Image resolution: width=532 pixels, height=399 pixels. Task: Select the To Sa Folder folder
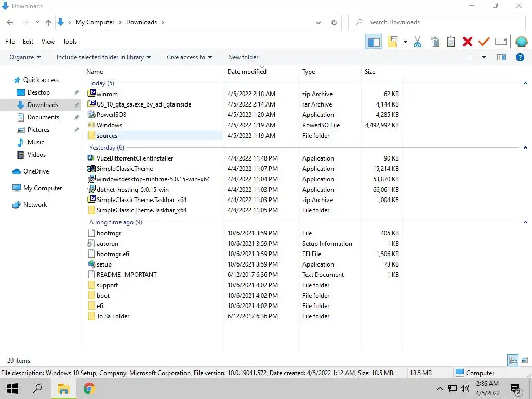pyautogui.click(x=113, y=316)
